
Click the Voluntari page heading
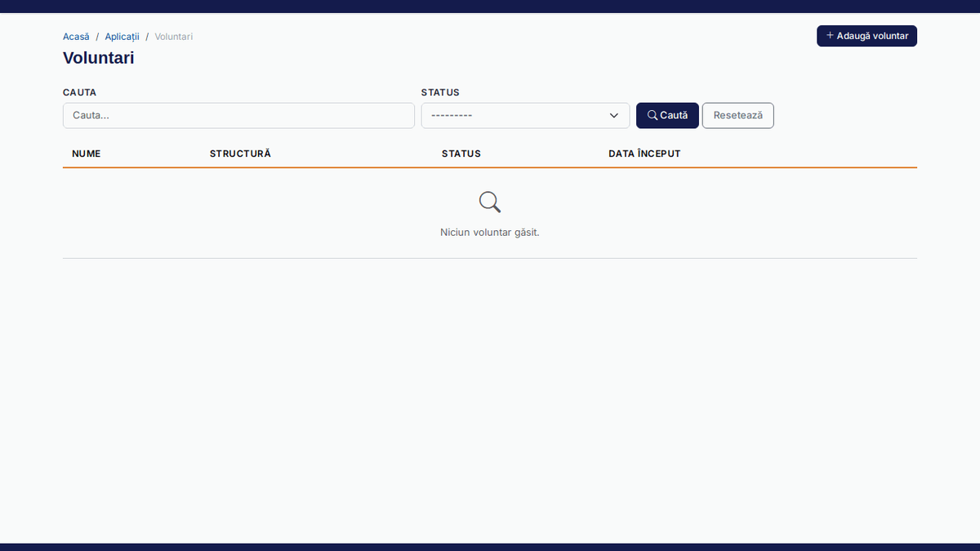click(x=99, y=58)
